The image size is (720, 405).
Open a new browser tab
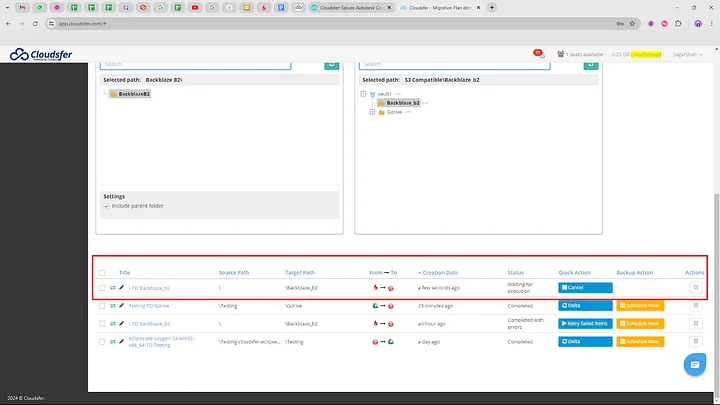pos(492,7)
